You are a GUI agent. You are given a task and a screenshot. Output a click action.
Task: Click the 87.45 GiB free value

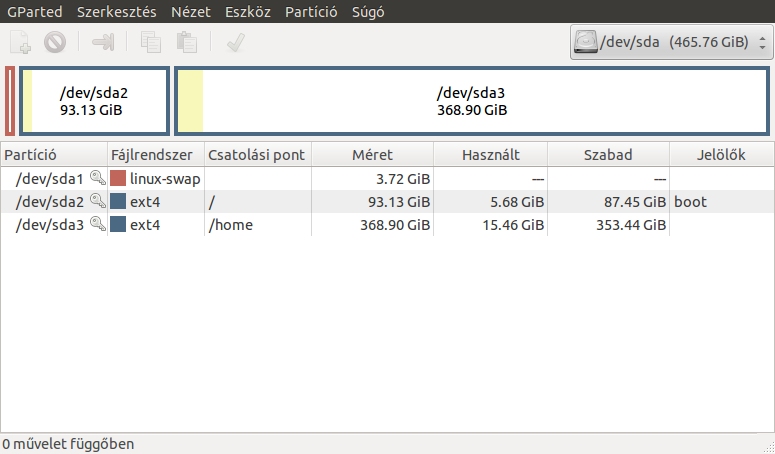click(x=635, y=202)
